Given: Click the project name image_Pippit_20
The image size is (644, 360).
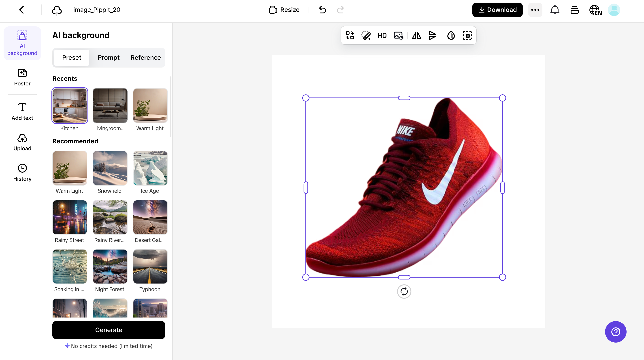Looking at the screenshot, I should (96, 10).
